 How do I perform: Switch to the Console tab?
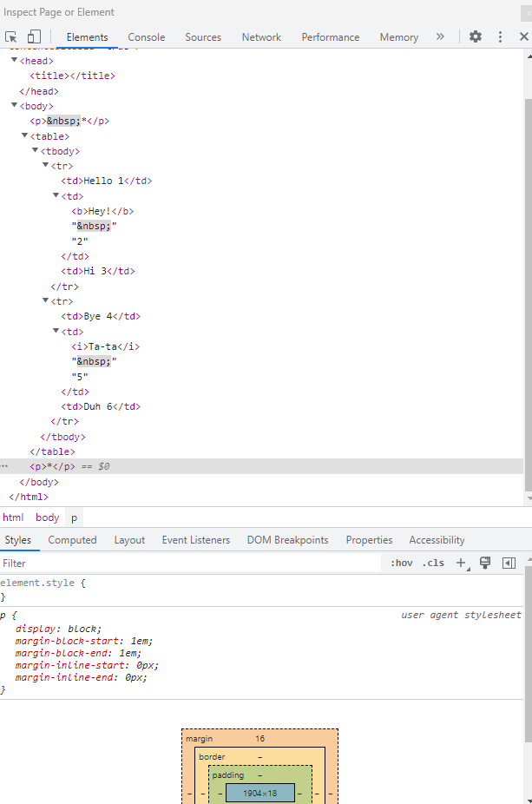(x=147, y=37)
